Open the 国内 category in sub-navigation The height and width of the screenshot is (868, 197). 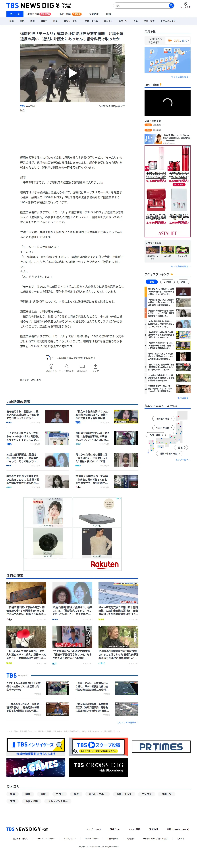(x=22, y=21)
